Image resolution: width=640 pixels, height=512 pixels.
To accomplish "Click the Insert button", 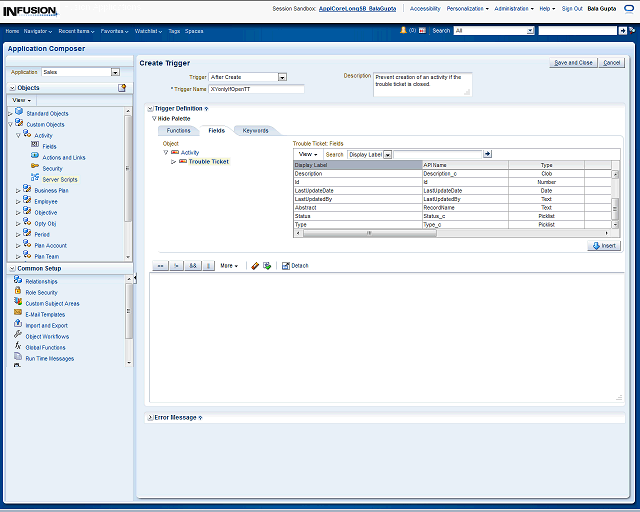I will pos(605,245).
